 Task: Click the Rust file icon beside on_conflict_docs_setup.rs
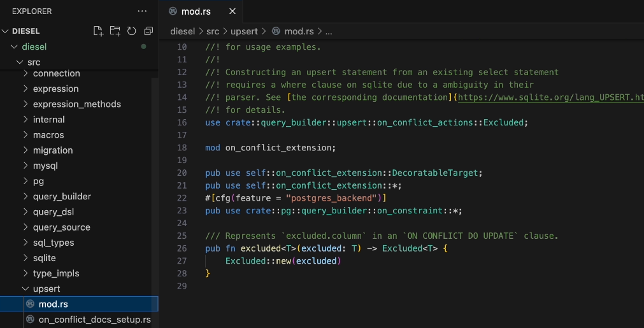point(30,319)
